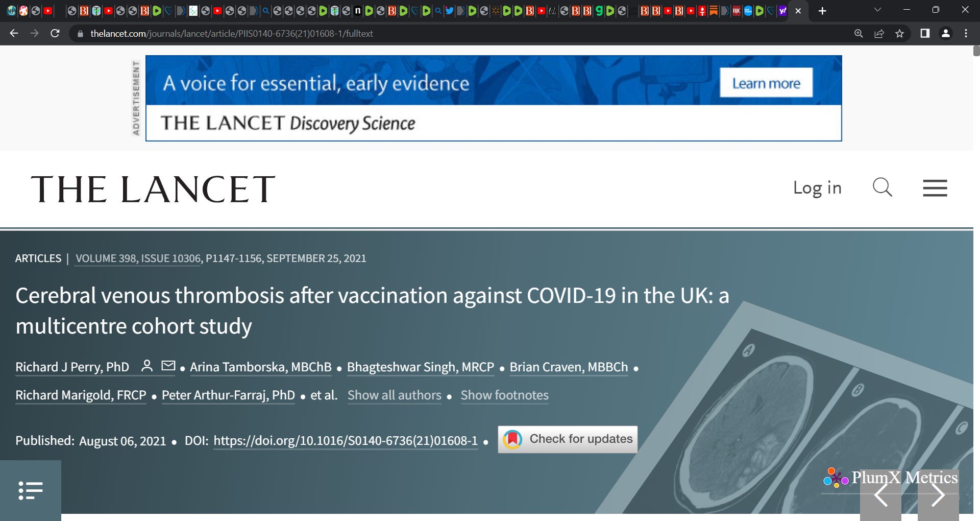980x521 pixels.
Task: Click Learn more on the advertisement
Action: (766, 83)
